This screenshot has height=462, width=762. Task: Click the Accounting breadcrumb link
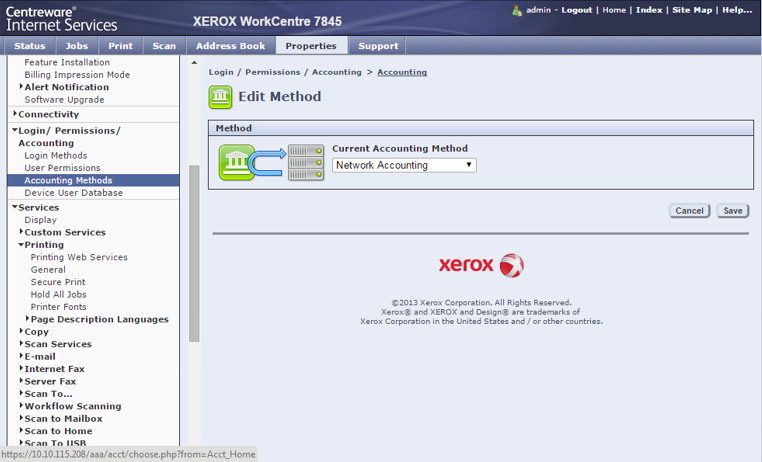pos(401,72)
